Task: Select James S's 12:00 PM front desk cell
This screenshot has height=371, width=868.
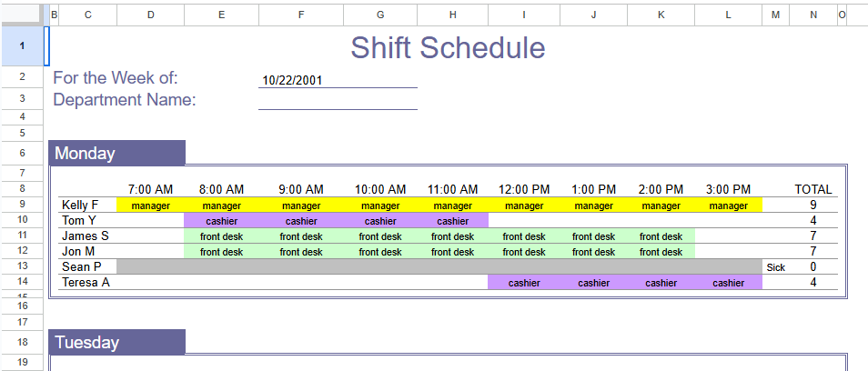Action: 523,236
